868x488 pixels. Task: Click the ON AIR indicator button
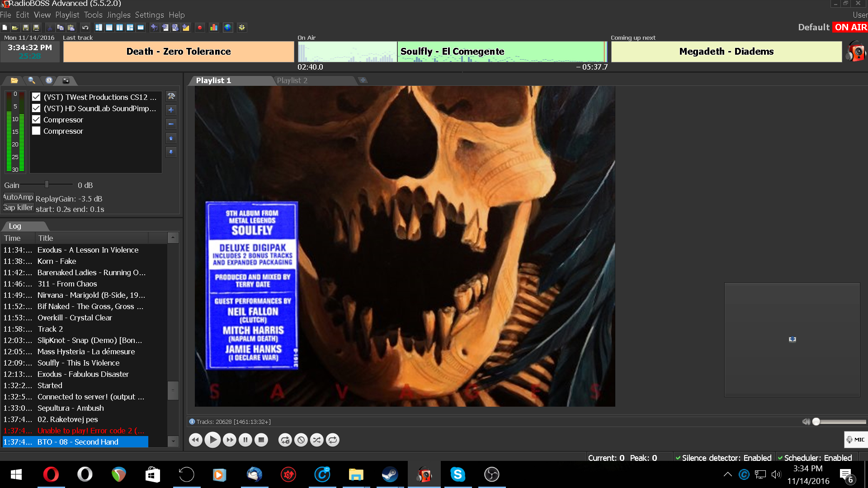850,27
